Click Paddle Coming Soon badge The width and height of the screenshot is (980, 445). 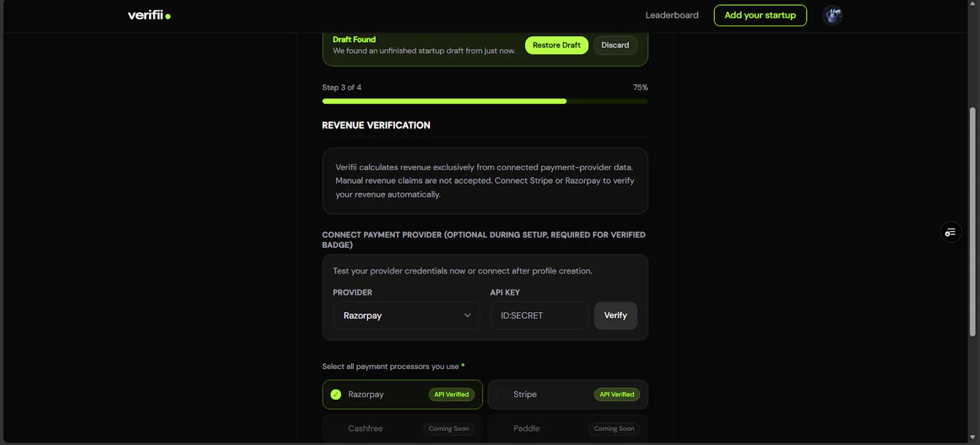coord(614,429)
